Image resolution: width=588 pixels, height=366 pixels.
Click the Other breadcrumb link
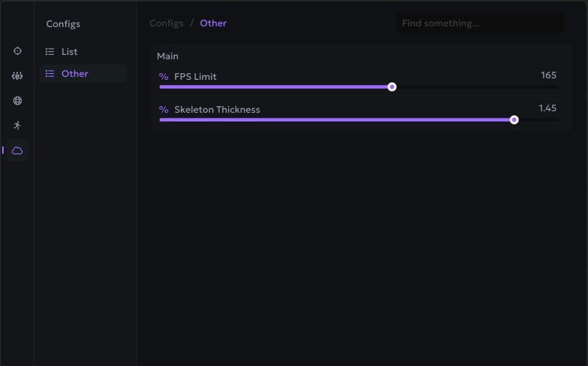click(x=213, y=23)
